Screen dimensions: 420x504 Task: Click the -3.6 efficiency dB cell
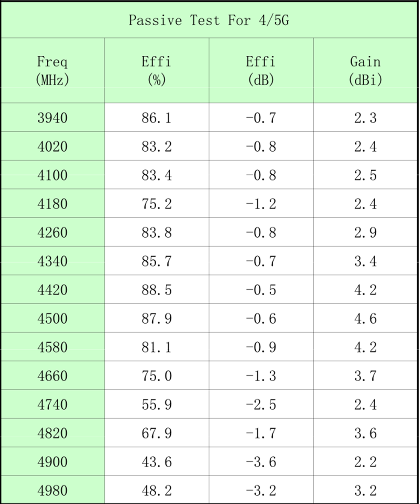(x=261, y=462)
